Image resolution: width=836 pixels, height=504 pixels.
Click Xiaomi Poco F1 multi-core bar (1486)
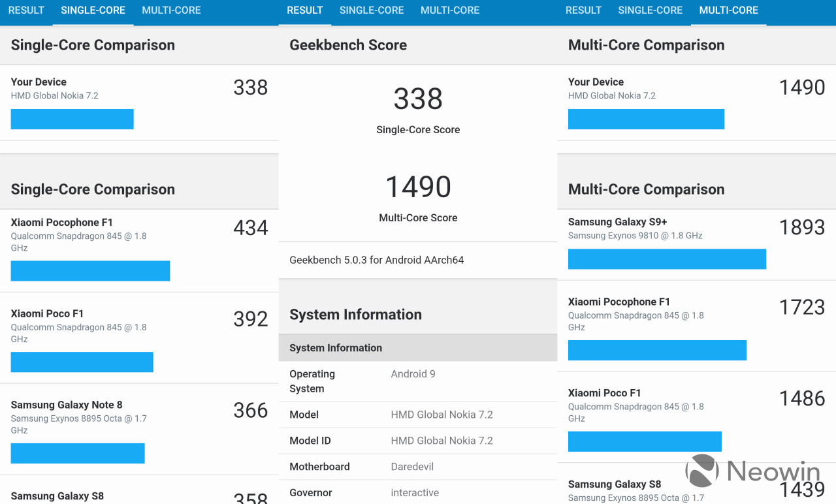coord(645,441)
